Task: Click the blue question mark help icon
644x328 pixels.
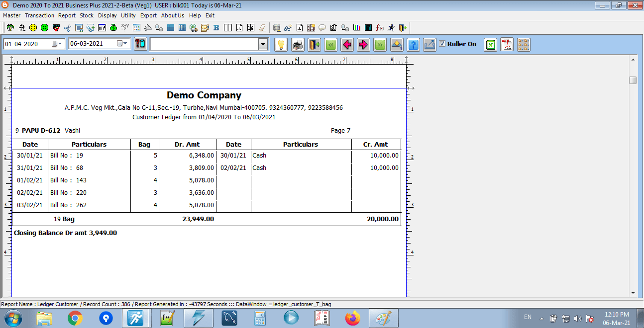Action: point(413,45)
